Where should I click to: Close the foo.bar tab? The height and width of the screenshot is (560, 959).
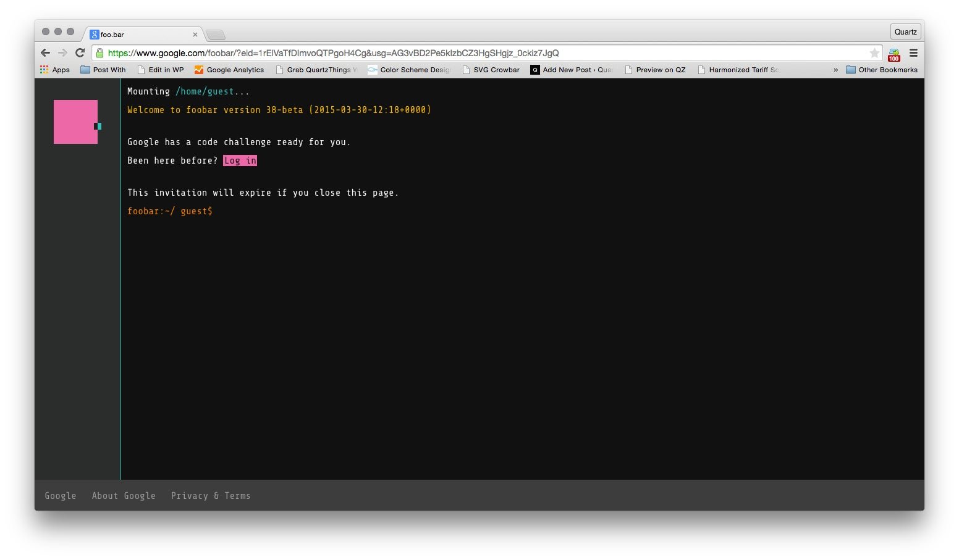(x=195, y=35)
